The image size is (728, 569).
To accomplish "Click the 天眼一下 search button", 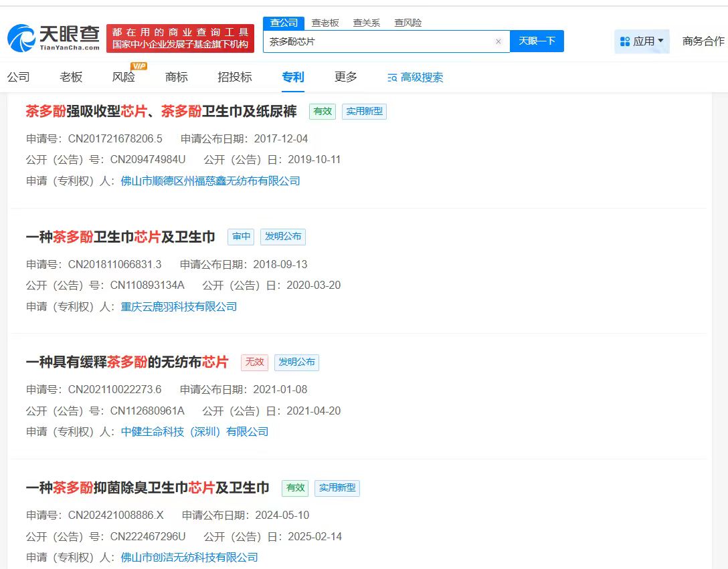I will coord(537,41).
